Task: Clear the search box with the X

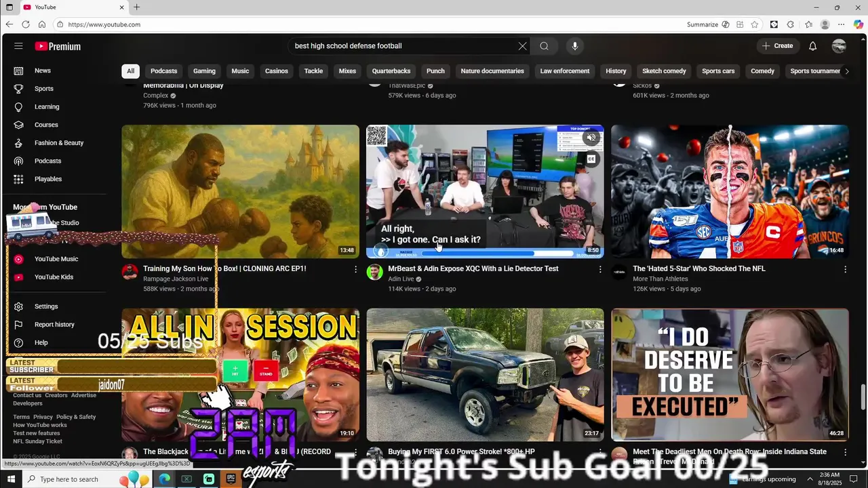Action: pyautogui.click(x=522, y=46)
